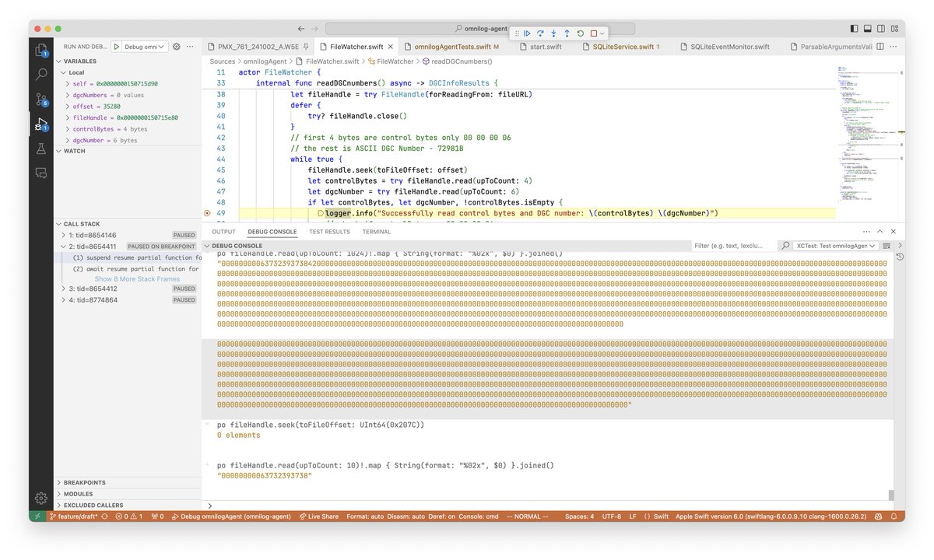Step over in debug toolbar
The width and height of the screenshot is (934, 560).
pyautogui.click(x=540, y=33)
